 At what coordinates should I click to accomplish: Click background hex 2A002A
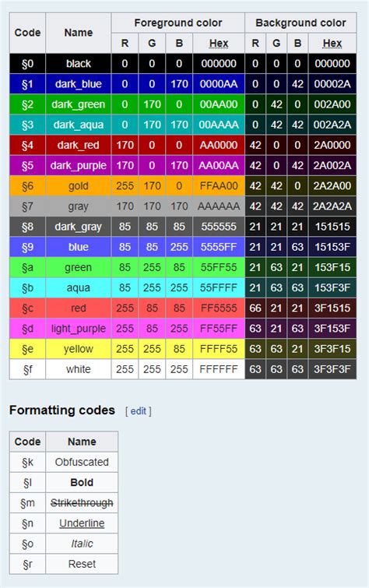coord(332,165)
